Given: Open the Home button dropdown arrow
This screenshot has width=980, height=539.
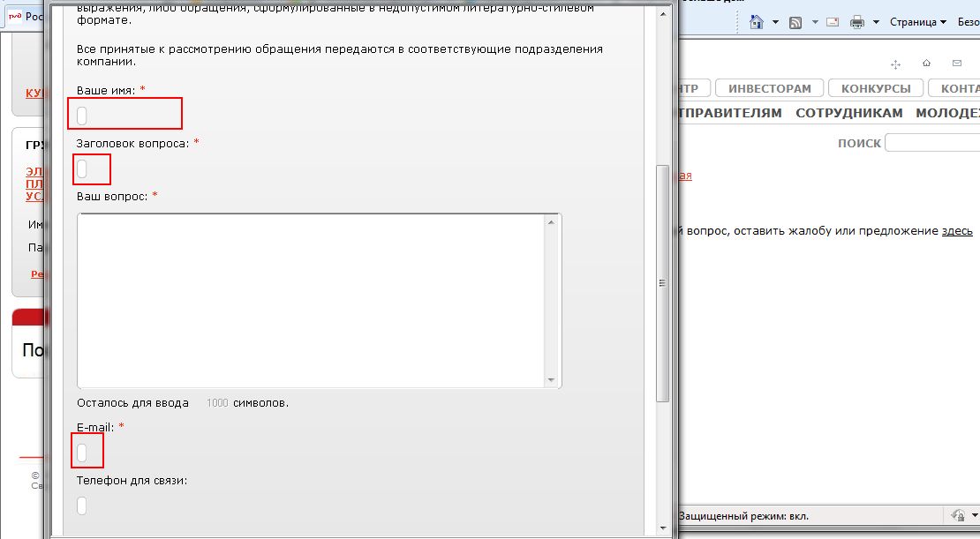Looking at the screenshot, I should (x=775, y=22).
